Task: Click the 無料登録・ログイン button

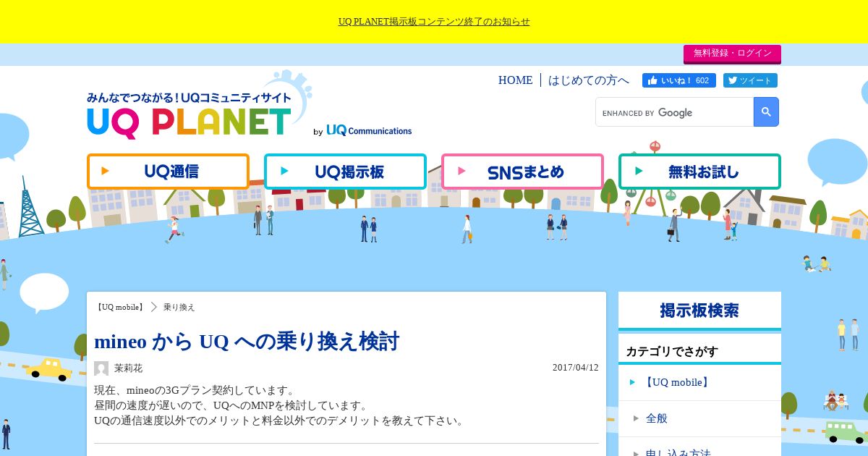Action: (732, 54)
